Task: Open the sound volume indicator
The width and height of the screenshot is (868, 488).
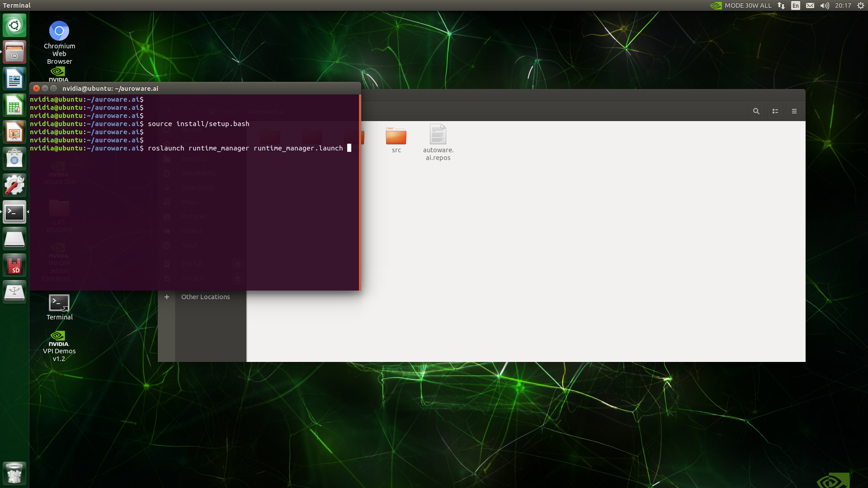Action: coord(825,5)
